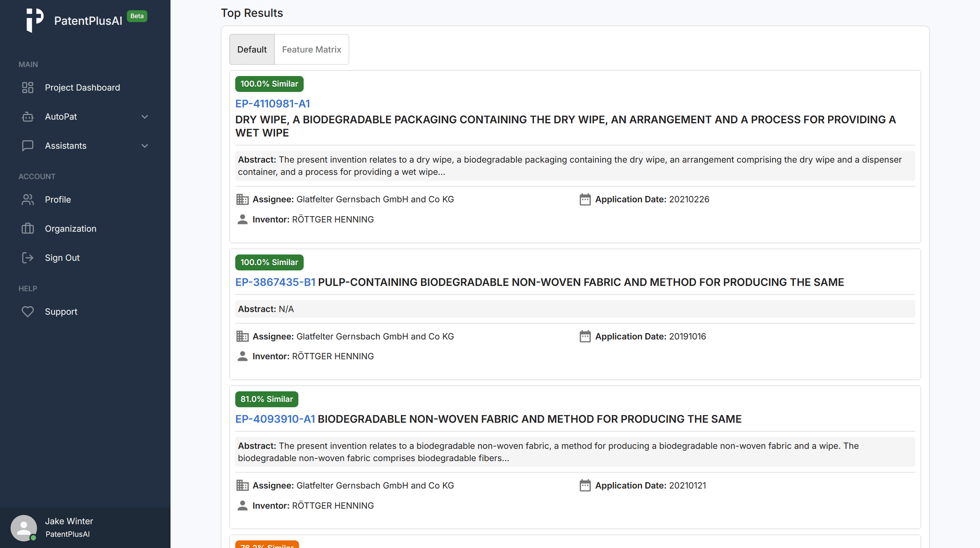Open patent EP-4110981-A1 link
Screen dimensions: 980x548
click(x=272, y=103)
